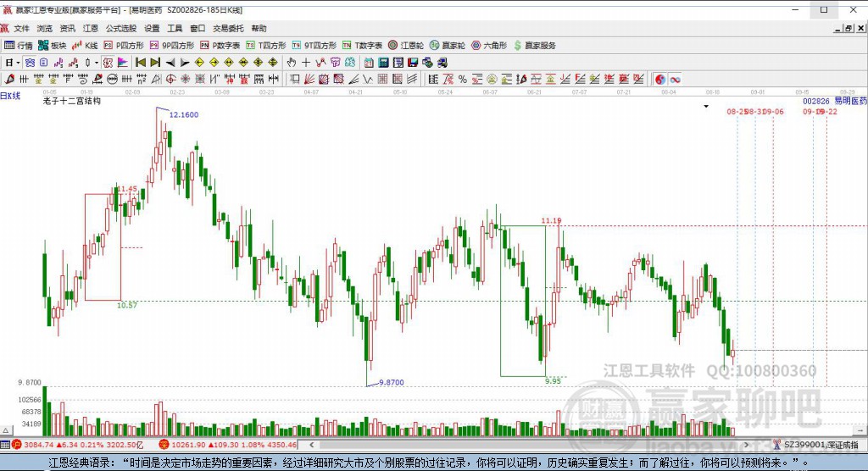This screenshot has height=471, width=868.
Task: Click the hand pan tool icon
Action: point(292,63)
